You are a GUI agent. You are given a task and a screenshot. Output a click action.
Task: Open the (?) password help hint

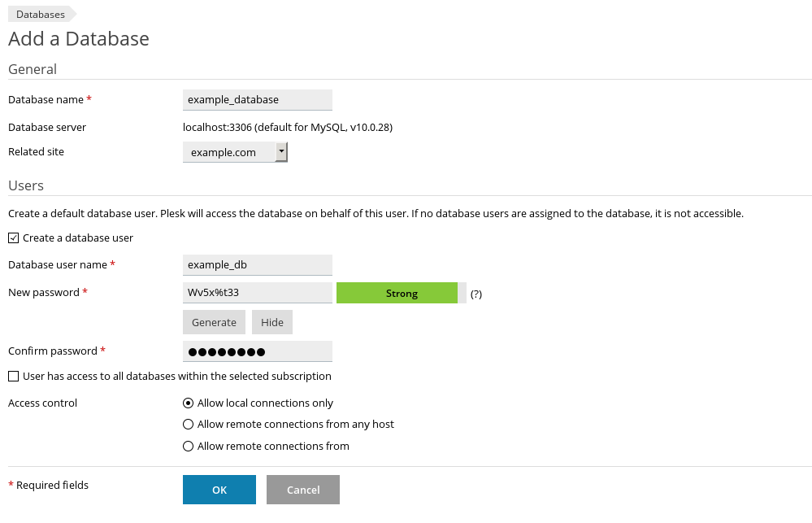click(476, 294)
